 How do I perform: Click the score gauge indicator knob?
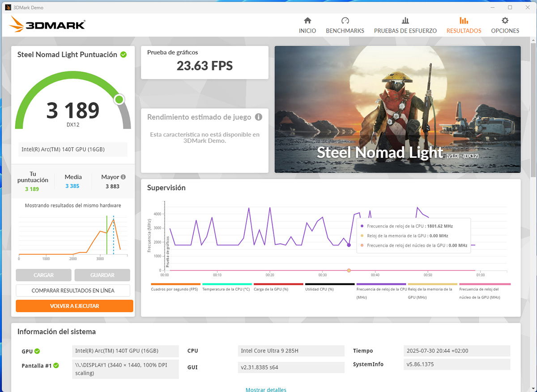[x=119, y=99]
